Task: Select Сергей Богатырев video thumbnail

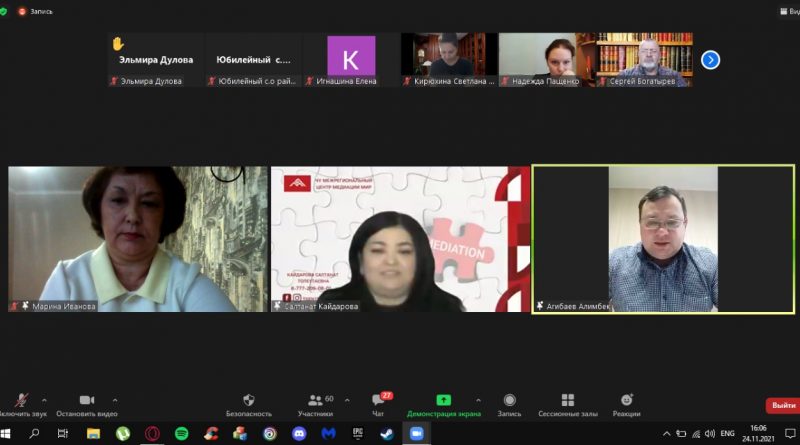Action: tap(644, 60)
